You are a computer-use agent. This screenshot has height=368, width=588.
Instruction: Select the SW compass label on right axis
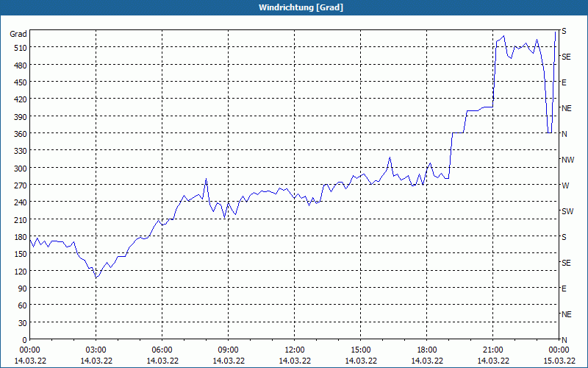click(x=567, y=211)
